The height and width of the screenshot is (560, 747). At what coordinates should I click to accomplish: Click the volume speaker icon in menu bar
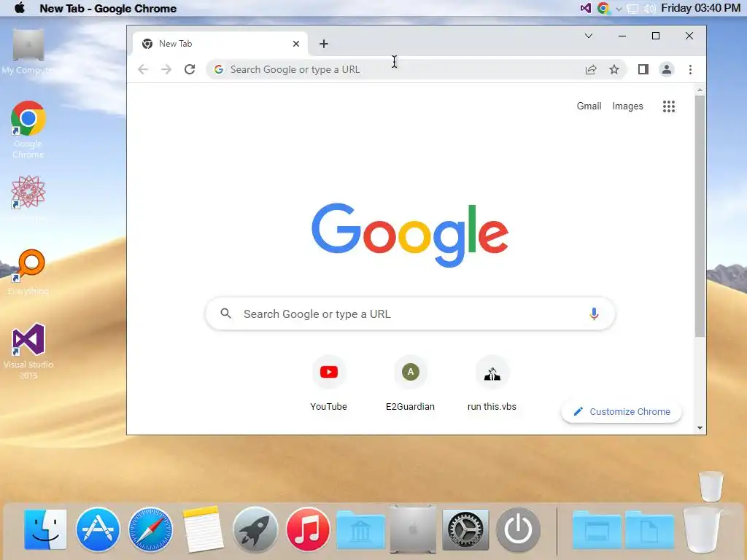pyautogui.click(x=649, y=9)
